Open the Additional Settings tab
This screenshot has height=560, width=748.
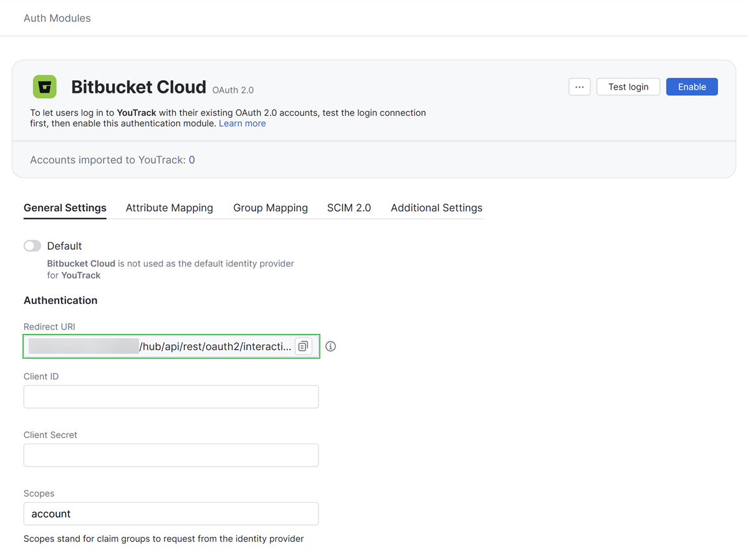point(436,208)
